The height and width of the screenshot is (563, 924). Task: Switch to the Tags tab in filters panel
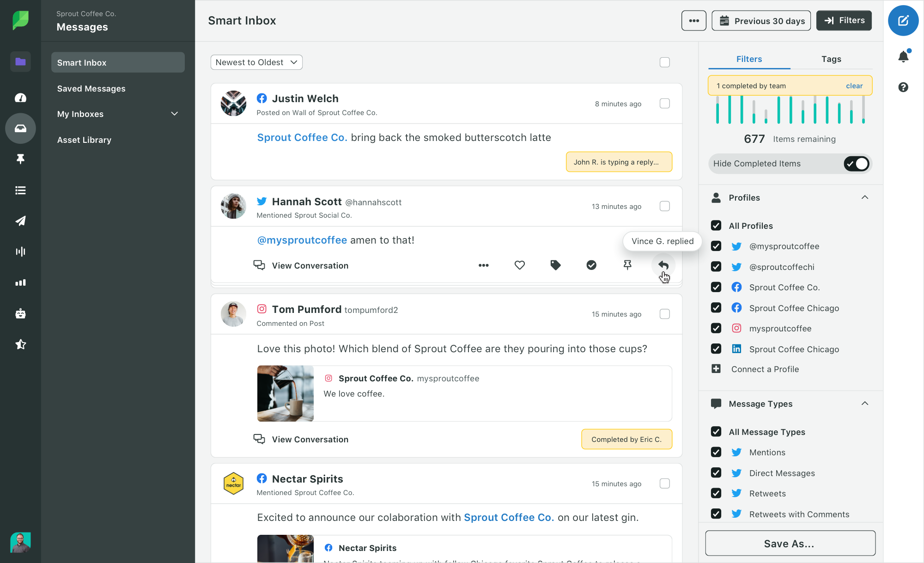(832, 59)
